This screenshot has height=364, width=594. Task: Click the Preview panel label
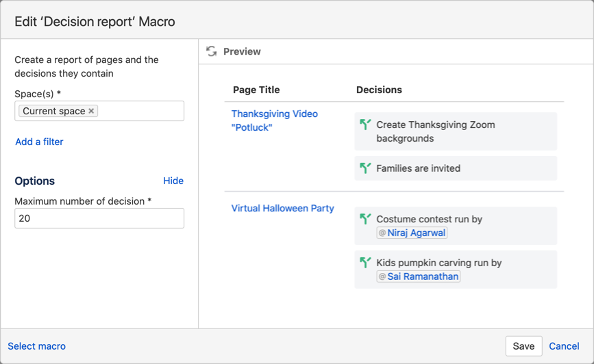242,51
